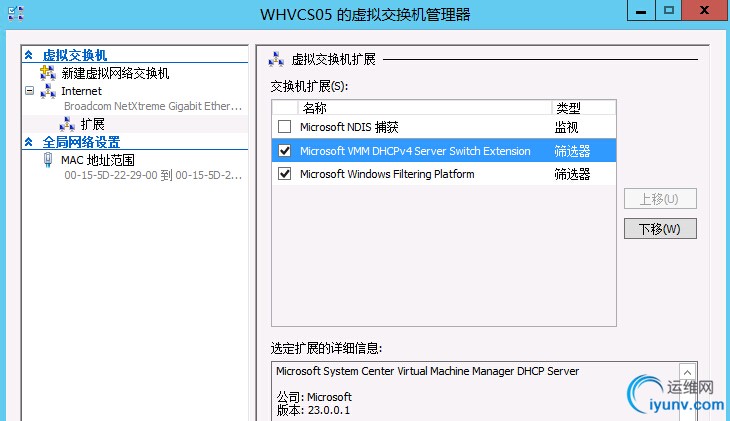Collapse the Internet tree node
Image resolution: width=730 pixels, height=421 pixels.
[x=29, y=91]
